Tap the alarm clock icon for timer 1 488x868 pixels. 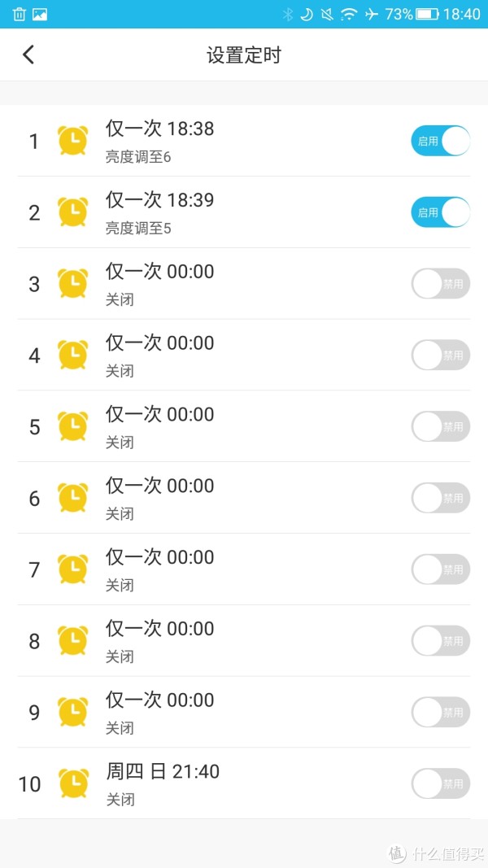[x=73, y=141]
